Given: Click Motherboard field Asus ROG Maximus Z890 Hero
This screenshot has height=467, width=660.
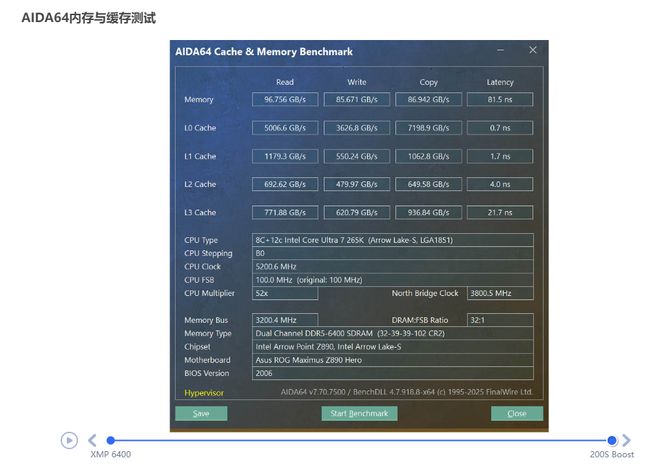Looking at the screenshot, I should click(x=393, y=360).
